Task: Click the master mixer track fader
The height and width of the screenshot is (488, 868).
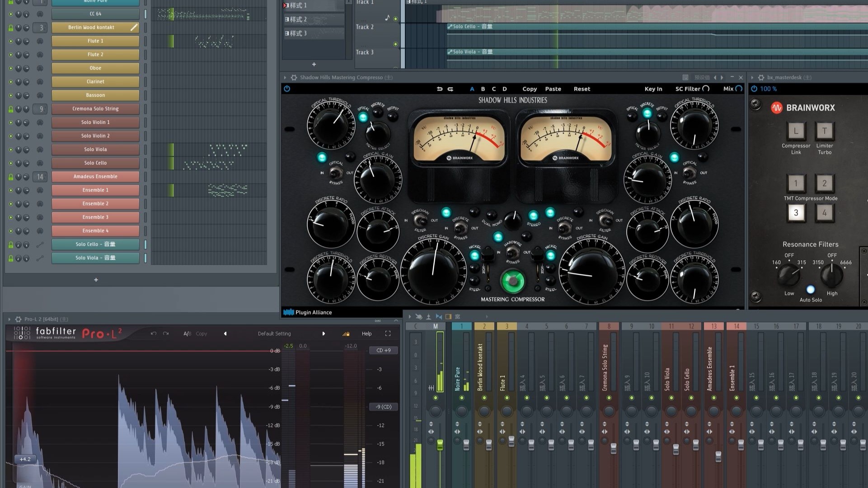Action: coord(440,445)
